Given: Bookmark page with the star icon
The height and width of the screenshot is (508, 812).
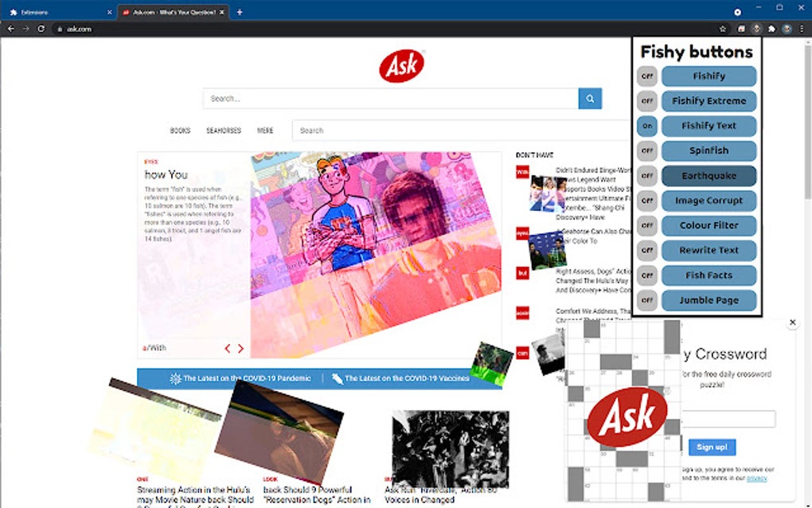Looking at the screenshot, I should coord(723,29).
